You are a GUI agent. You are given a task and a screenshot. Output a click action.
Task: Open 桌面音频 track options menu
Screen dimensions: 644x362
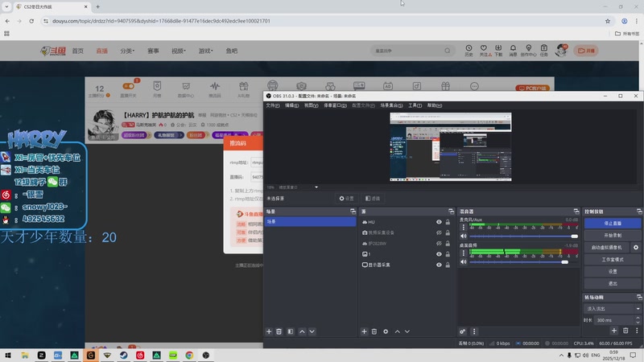pos(464,253)
